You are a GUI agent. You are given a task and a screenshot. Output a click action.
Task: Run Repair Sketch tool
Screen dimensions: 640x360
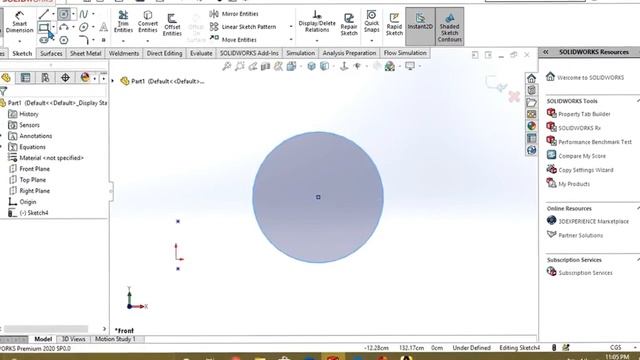349,24
